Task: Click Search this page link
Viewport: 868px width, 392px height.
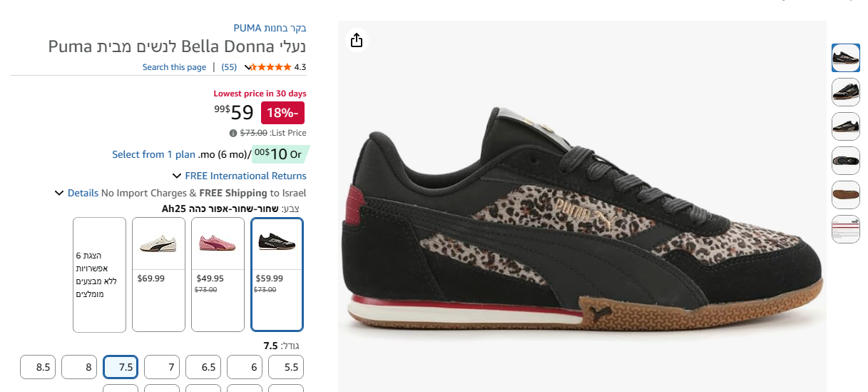Action: click(174, 67)
